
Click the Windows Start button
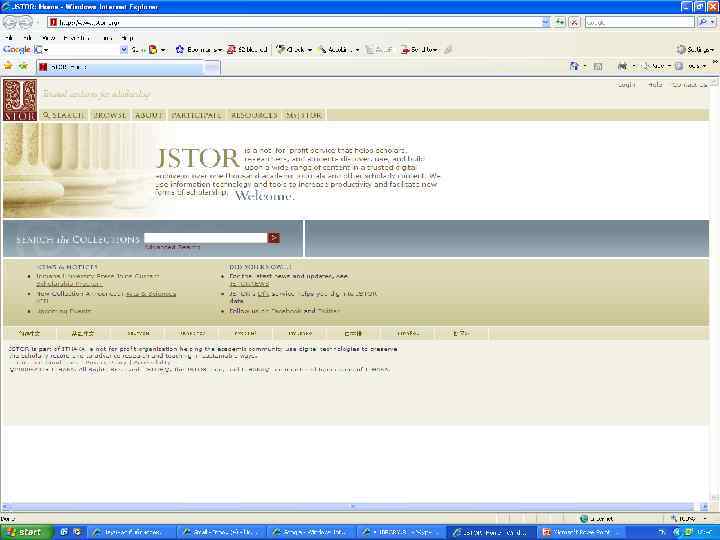click(26, 532)
